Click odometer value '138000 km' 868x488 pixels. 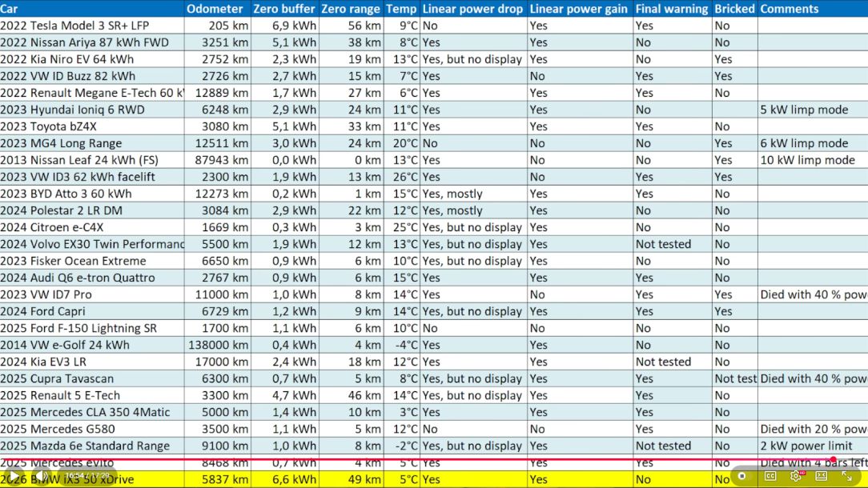pos(218,345)
